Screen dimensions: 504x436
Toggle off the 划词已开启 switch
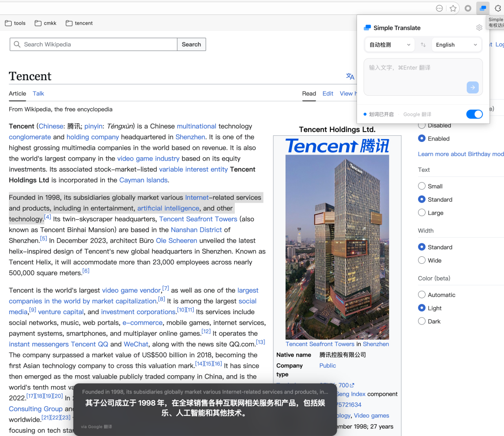(474, 114)
